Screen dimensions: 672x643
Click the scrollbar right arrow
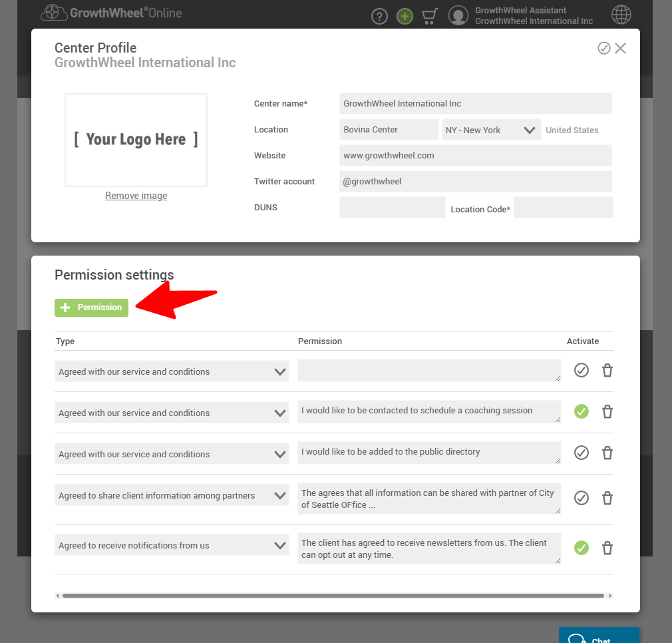[x=610, y=596]
